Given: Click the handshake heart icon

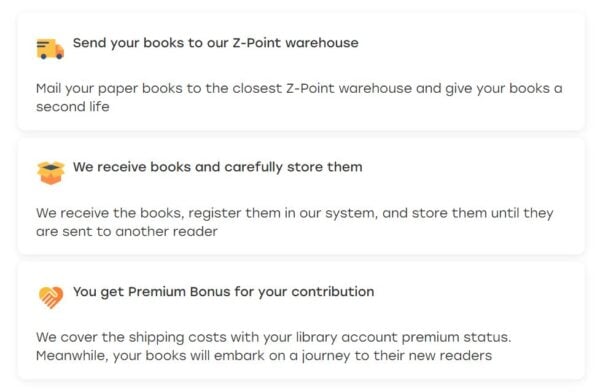Looking at the screenshot, I should tap(51, 297).
